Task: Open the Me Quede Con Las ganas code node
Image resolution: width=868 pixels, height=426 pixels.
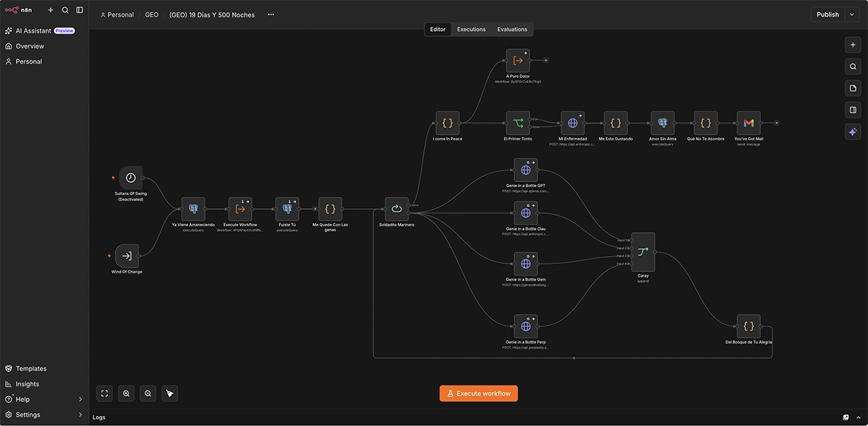Action: point(330,209)
